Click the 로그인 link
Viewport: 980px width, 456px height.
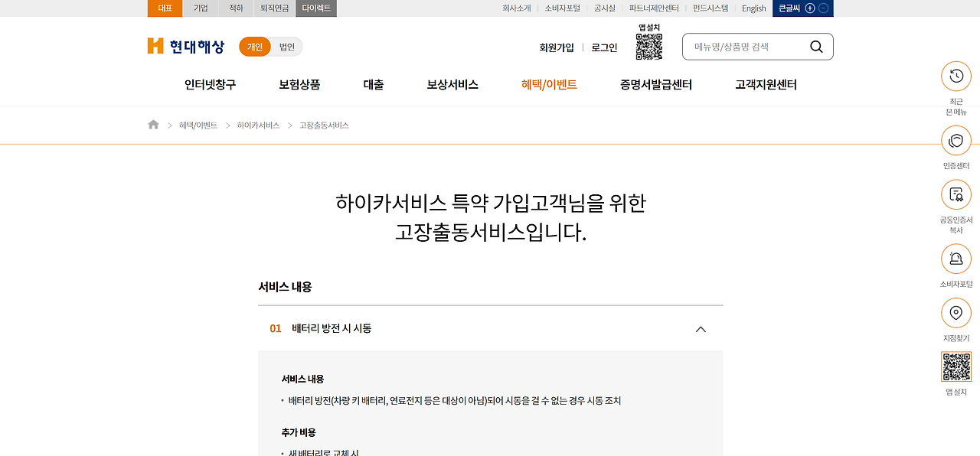(604, 47)
